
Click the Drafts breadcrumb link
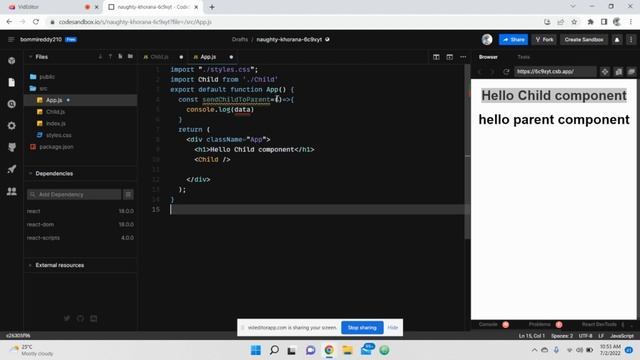point(240,40)
